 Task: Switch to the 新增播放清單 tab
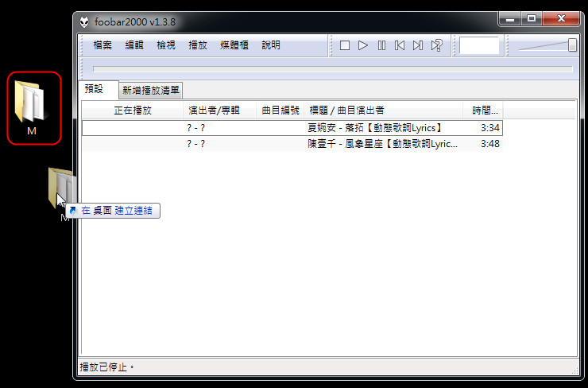tap(151, 90)
